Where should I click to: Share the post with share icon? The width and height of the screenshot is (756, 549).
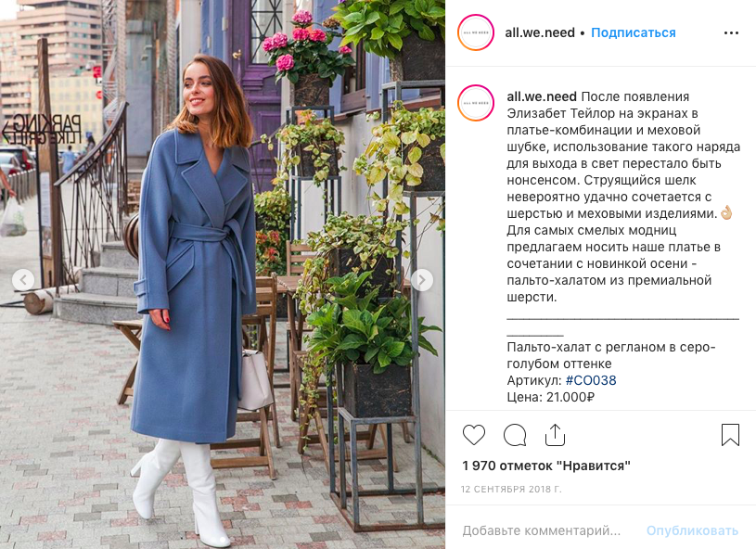[x=555, y=435]
